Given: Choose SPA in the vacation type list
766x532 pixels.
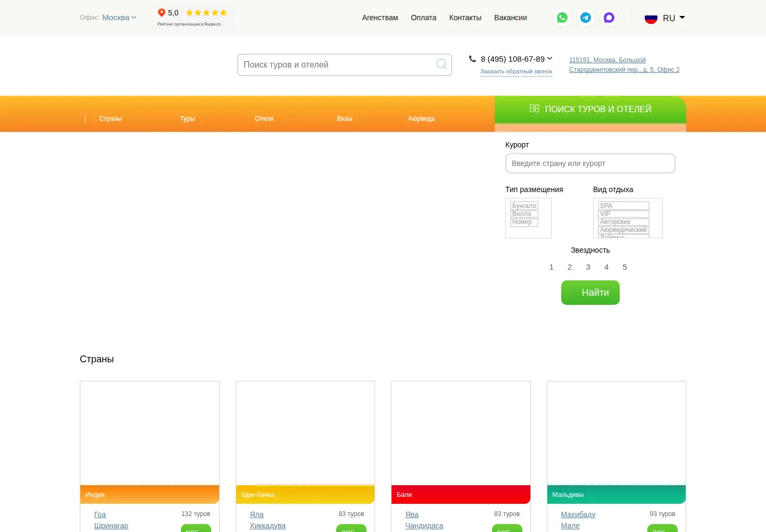Looking at the screenshot, I should (x=623, y=206).
